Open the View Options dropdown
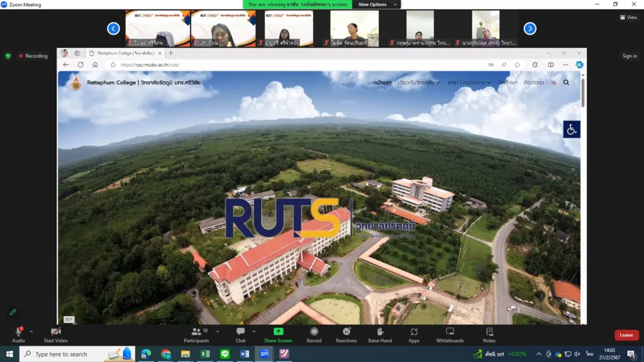Viewport: 644px width, 362px height. 377,4
